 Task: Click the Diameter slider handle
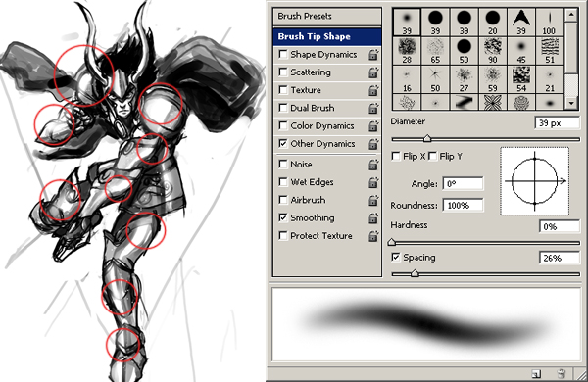coord(427,138)
